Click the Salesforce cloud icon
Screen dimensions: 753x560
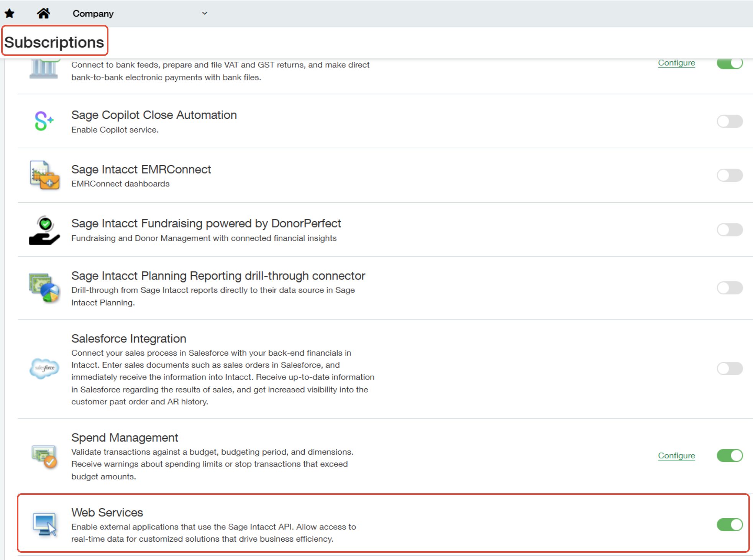coord(44,368)
